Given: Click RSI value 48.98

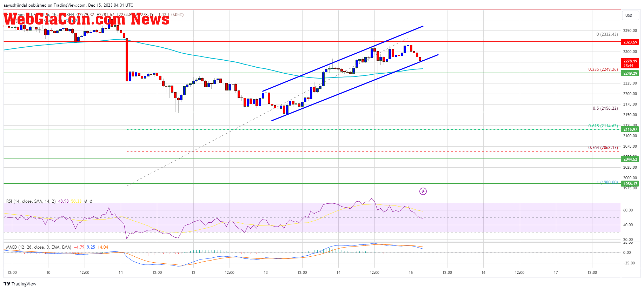Looking at the screenshot, I should pos(64,201).
